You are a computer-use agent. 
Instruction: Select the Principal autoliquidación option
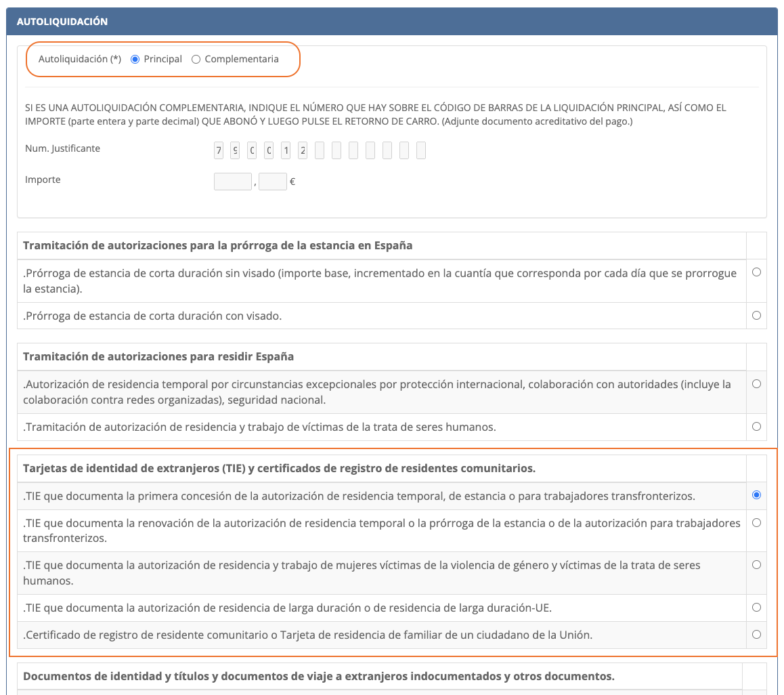[135, 60]
